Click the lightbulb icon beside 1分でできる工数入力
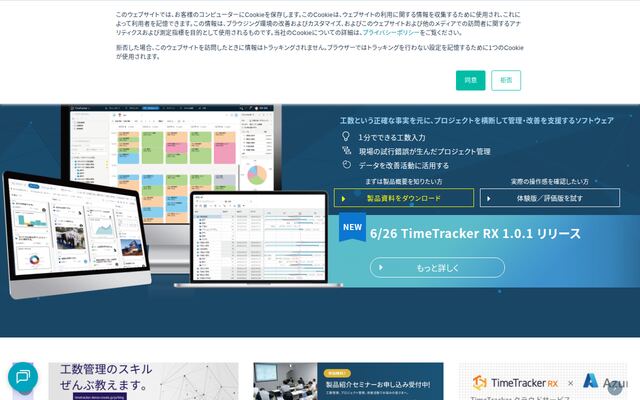 pos(346,136)
